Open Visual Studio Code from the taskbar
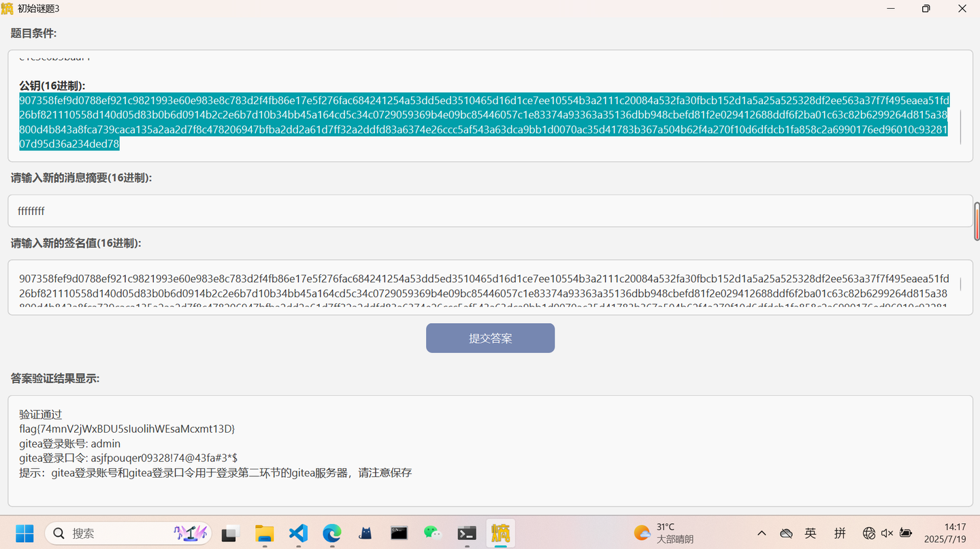 pyautogui.click(x=298, y=533)
